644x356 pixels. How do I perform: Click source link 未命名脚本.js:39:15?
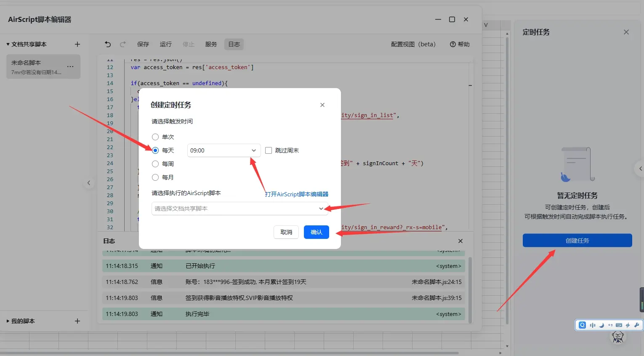pyautogui.click(x=436, y=298)
